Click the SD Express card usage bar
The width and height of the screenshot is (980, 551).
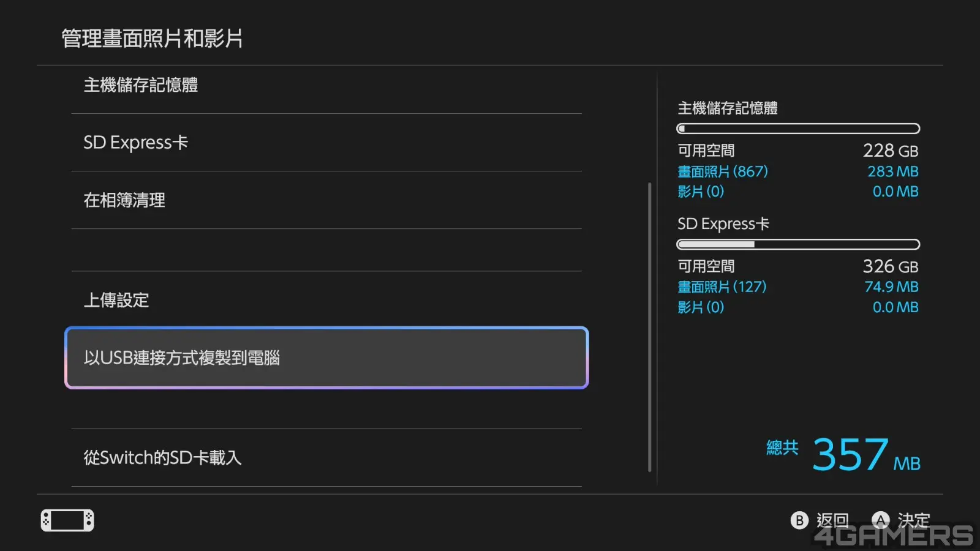(798, 244)
